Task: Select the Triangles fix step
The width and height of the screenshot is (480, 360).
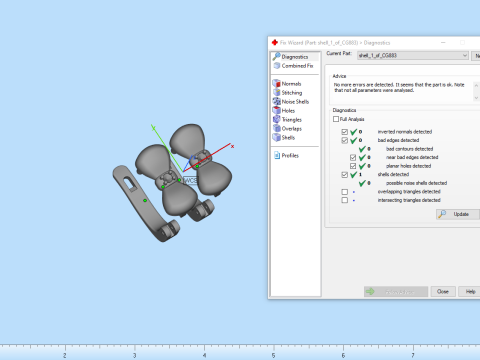Action: (291, 120)
